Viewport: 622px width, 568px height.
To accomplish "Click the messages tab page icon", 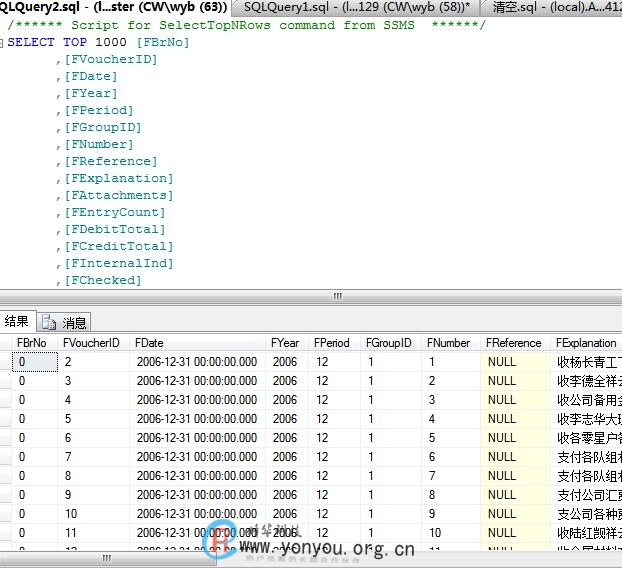I will click(x=49, y=322).
